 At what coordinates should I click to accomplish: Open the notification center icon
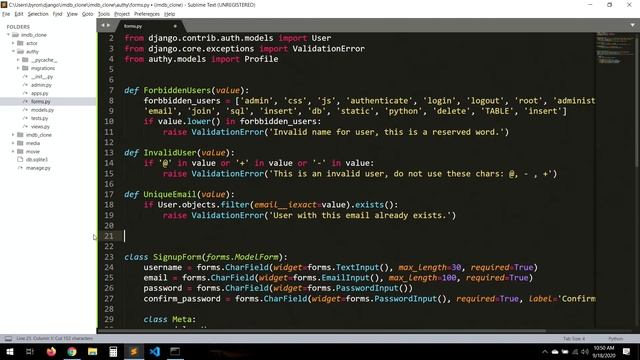[x=627, y=351]
